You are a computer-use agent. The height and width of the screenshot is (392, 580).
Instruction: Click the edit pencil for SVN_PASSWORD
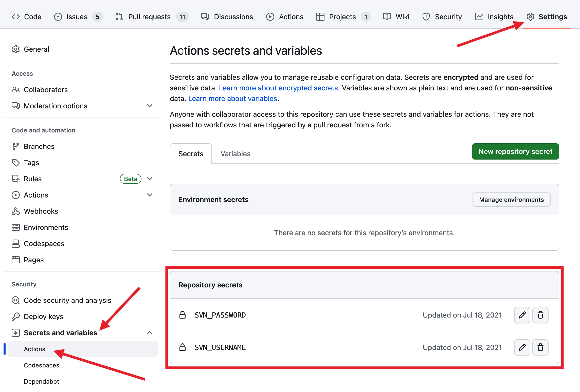(x=522, y=315)
